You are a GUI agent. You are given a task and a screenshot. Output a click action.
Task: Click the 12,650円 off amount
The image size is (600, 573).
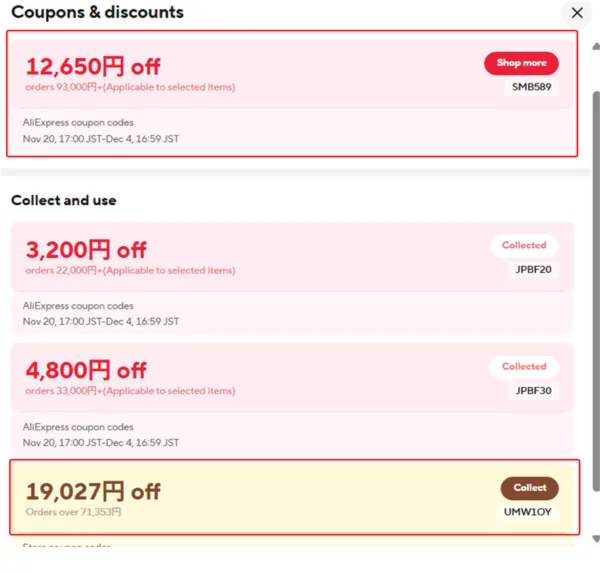pyautogui.click(x=93, y=66)
